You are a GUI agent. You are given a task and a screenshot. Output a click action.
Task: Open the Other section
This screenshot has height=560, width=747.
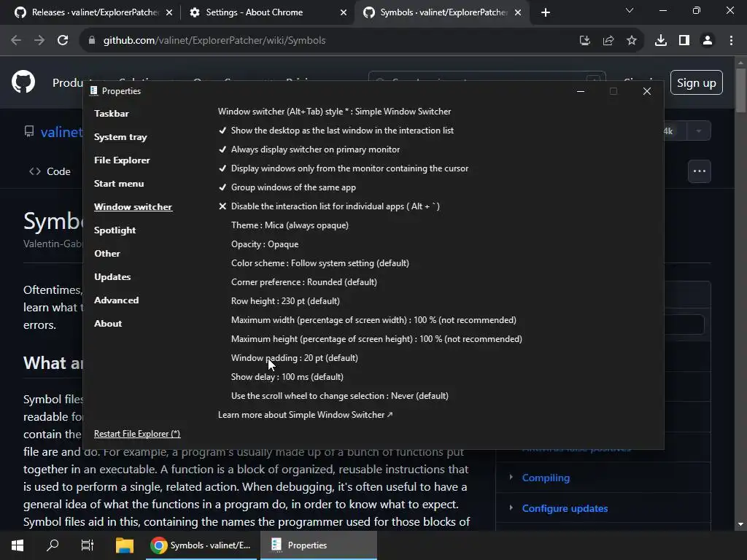point(107,253)
